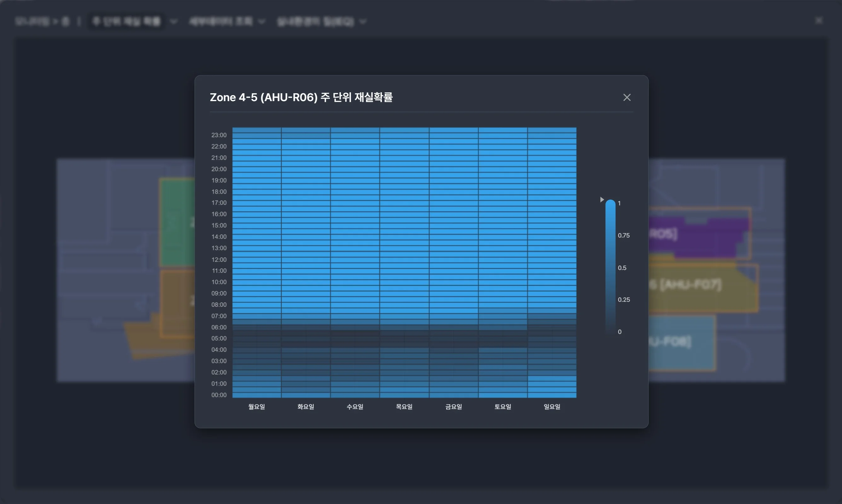This screenshot has height=504, width=842.
Task: Click the legend value 0.25
Action: (624, 300)
